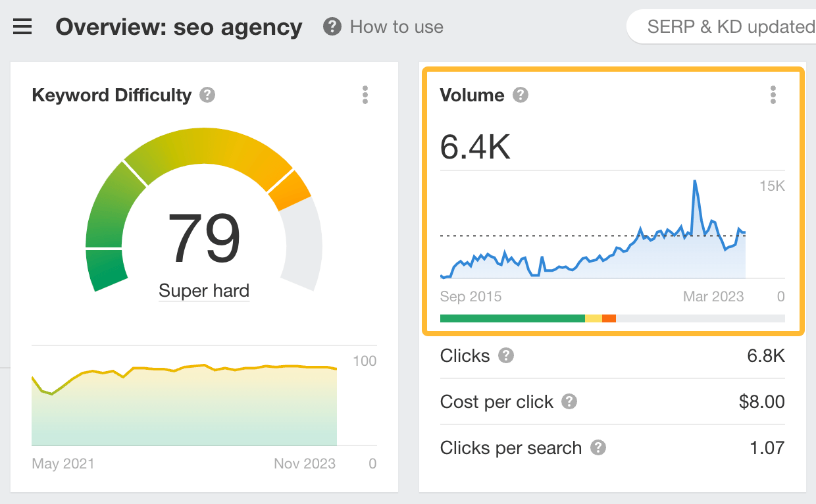This screenshot has height=504, width=816.
Task: Click the How to use help icon
Action: 332,27
